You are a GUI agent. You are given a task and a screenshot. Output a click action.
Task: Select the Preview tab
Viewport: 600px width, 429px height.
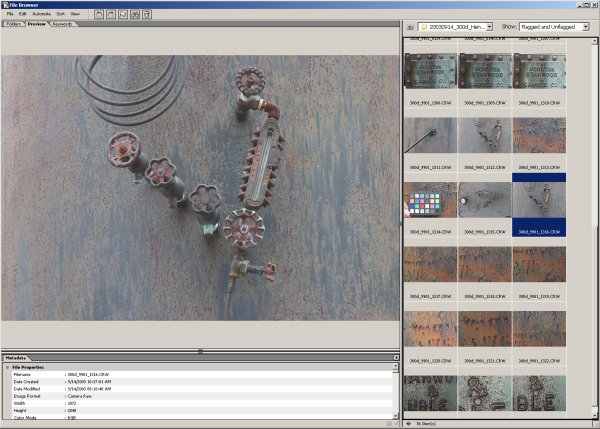coord(36,24)
